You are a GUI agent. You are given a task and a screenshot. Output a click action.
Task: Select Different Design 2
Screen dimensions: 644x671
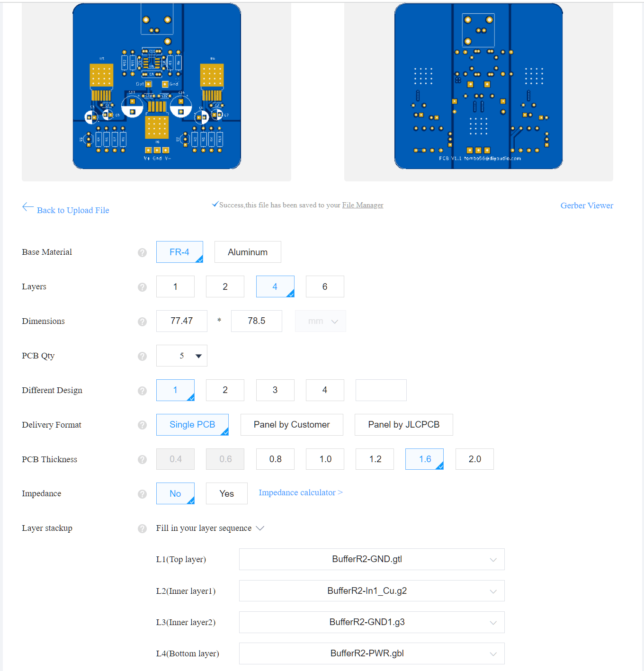pyautogui.click(x=225, y=390)
